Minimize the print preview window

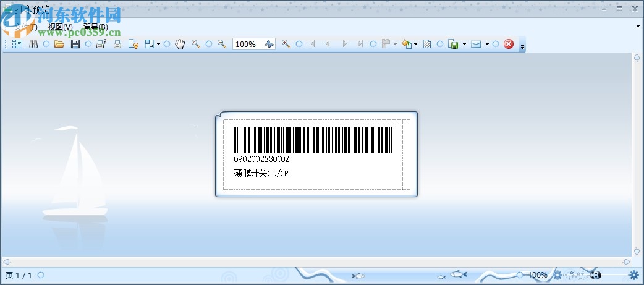click(x=605, y=8)
